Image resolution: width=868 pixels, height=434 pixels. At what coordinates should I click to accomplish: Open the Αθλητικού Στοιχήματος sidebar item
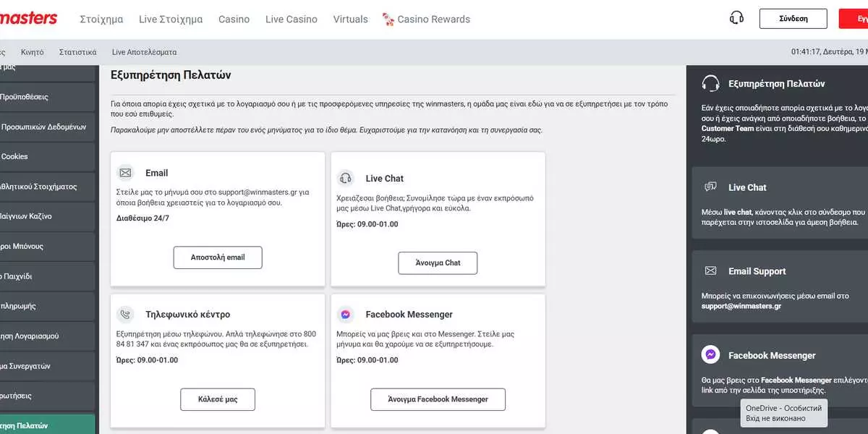(x=47, y=187)
